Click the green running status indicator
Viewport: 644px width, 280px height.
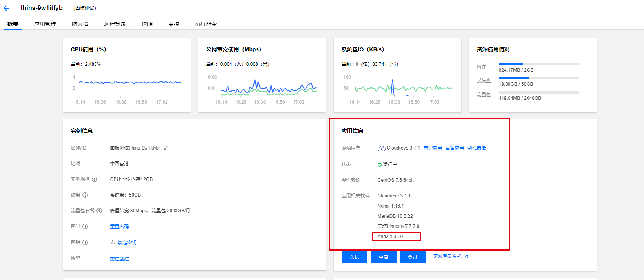tap(380, 165)
